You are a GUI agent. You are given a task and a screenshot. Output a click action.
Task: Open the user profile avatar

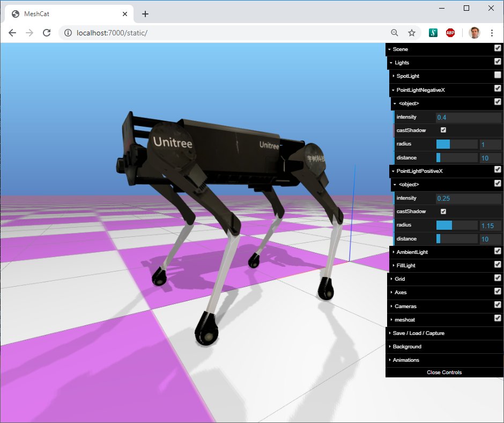[474, 33]
